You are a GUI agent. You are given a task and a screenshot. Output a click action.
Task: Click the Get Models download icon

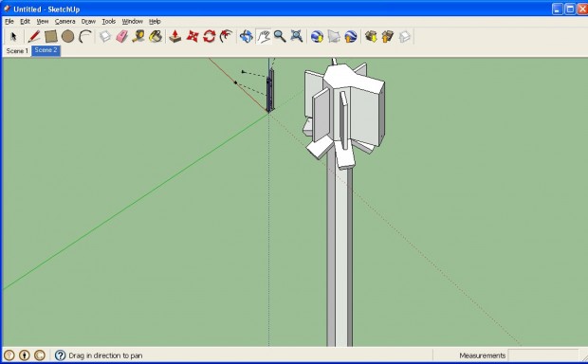pos(371,36)
